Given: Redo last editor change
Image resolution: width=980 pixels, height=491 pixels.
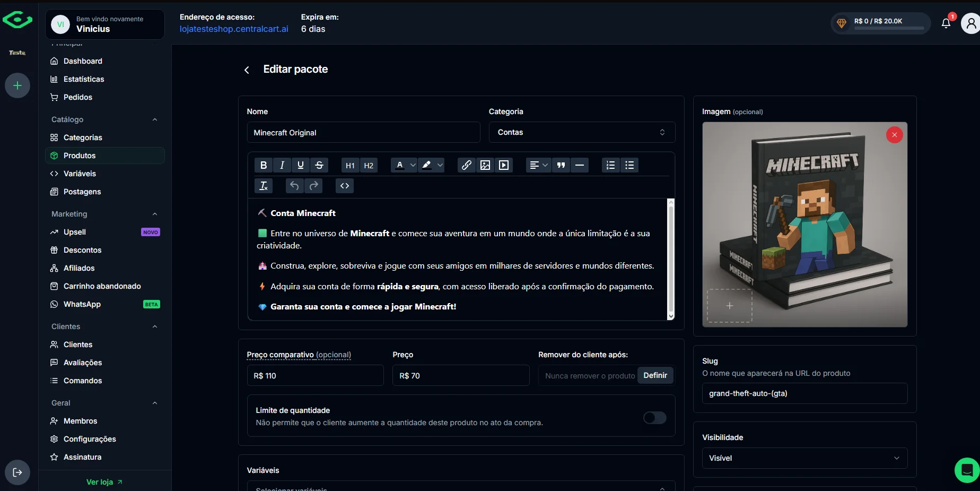Looking at the screenshot, I should coord(314,186).
